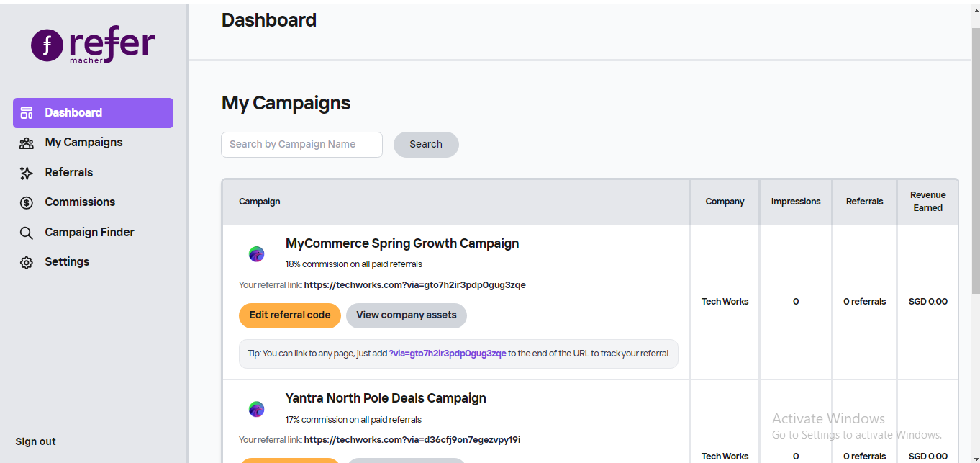Screen dimensions: 980x463
Task: Sign out of the account
Action: (36, 441)
